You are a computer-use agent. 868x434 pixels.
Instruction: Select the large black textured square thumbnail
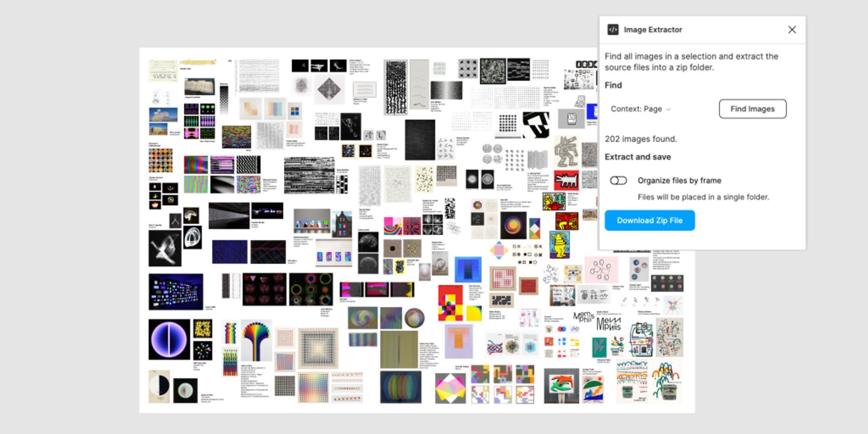420,140
